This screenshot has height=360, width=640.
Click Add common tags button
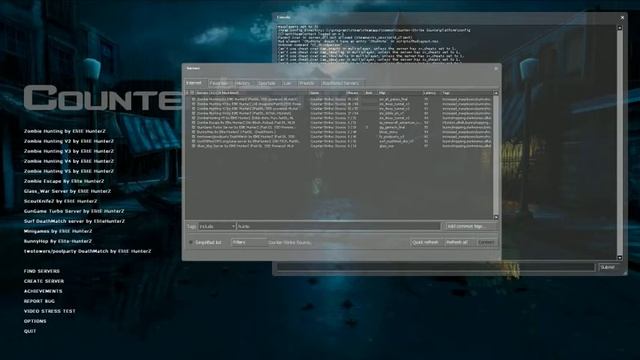pyautogui.click(x=469, y=226)
